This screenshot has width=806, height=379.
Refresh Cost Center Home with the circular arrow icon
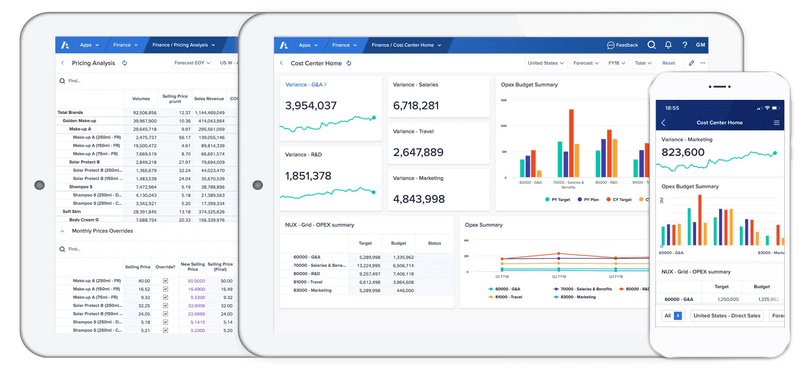(x=349, y=63)
